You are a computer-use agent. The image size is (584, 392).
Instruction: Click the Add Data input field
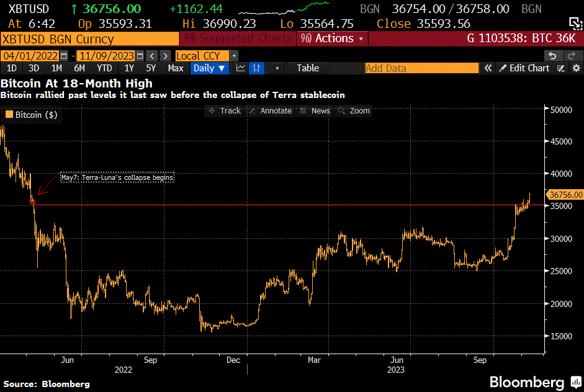(421, 68)
